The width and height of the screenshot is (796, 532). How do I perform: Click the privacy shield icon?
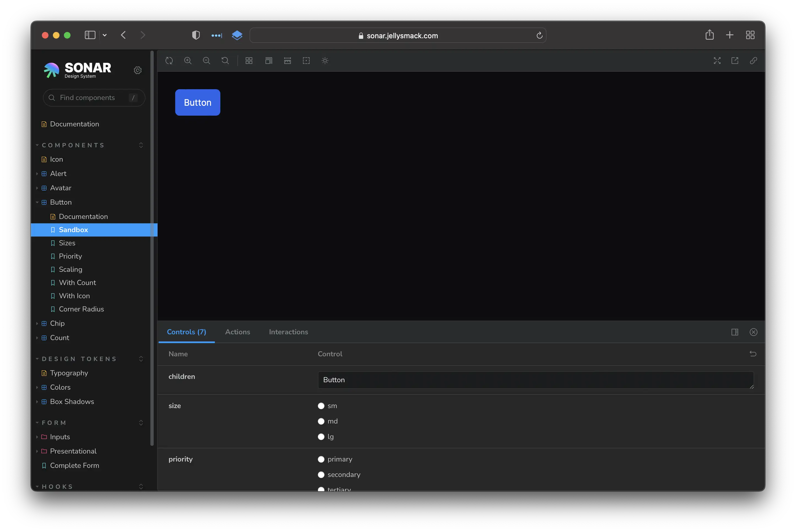(x=196, y=35)
